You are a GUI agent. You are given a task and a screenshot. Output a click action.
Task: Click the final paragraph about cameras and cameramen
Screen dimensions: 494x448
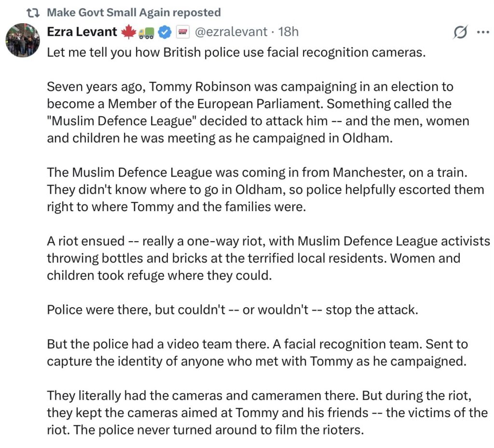pos(267,413)
